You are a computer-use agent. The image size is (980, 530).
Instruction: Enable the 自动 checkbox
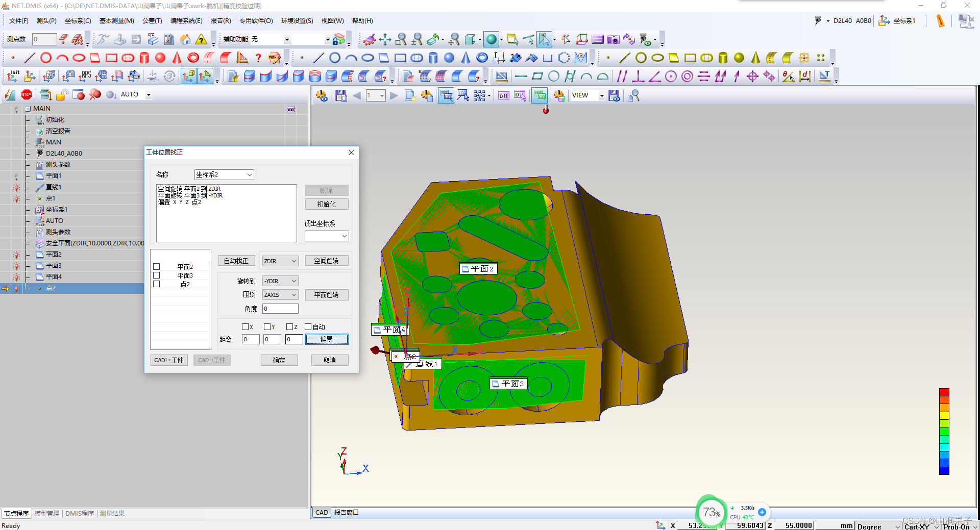point(308,327)
